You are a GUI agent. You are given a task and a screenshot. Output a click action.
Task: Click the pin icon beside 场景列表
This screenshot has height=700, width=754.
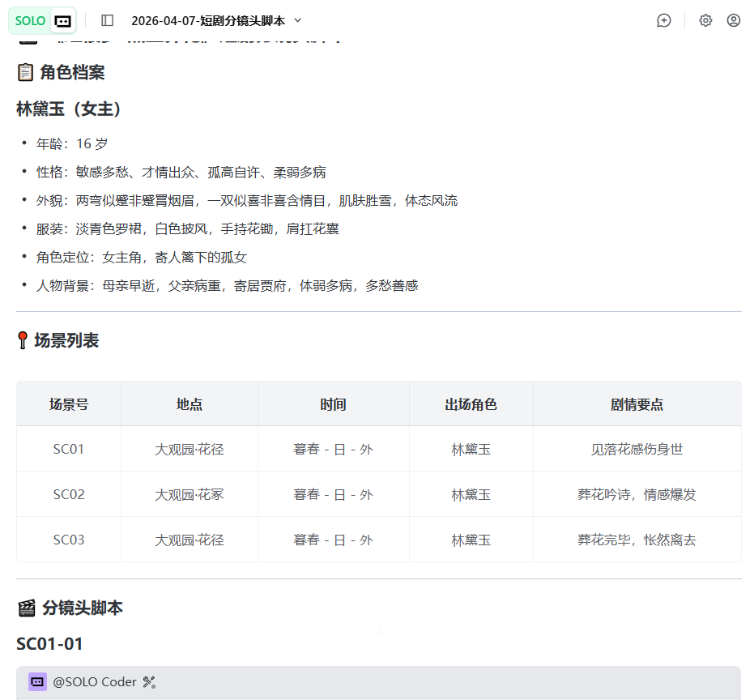point(23,341)
